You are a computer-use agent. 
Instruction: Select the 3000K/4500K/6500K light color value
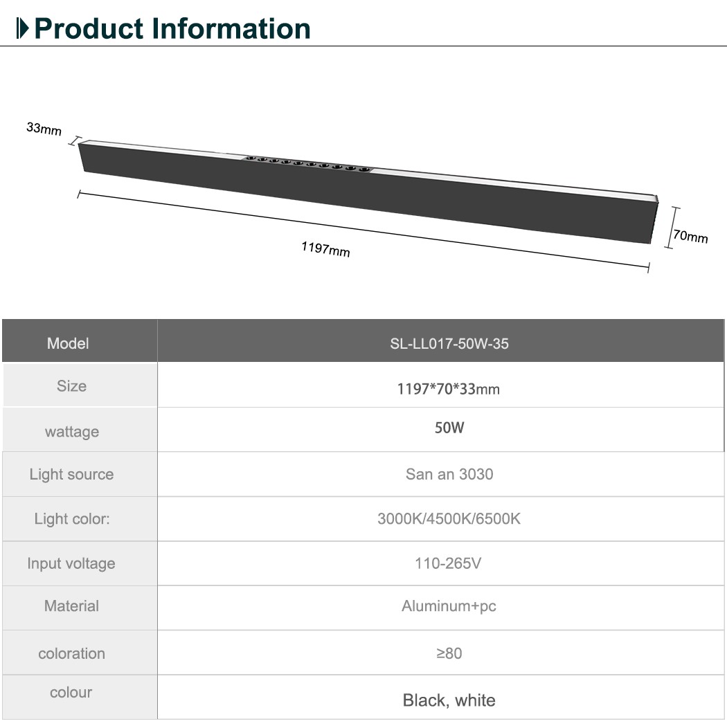449,518
